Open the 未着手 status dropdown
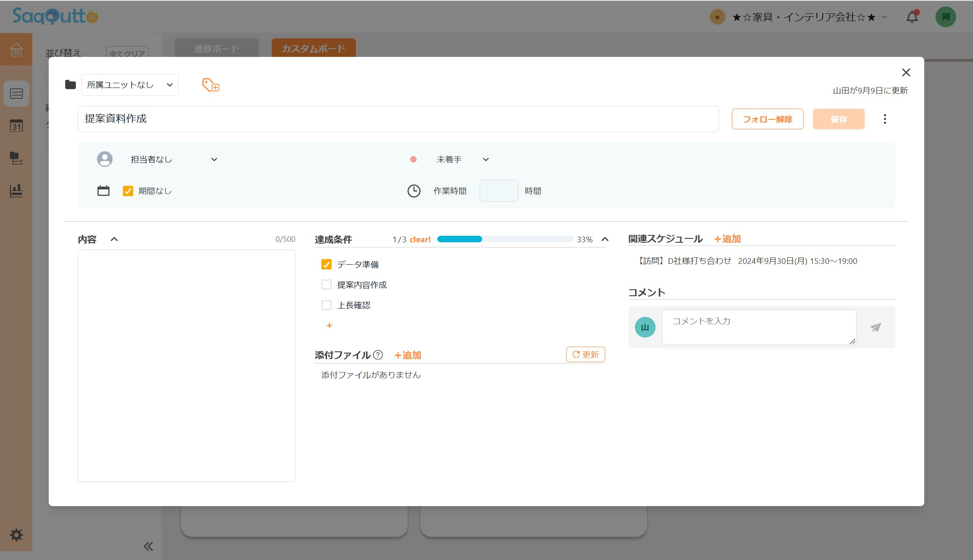 pyautogui.click(x=462, y=160)
